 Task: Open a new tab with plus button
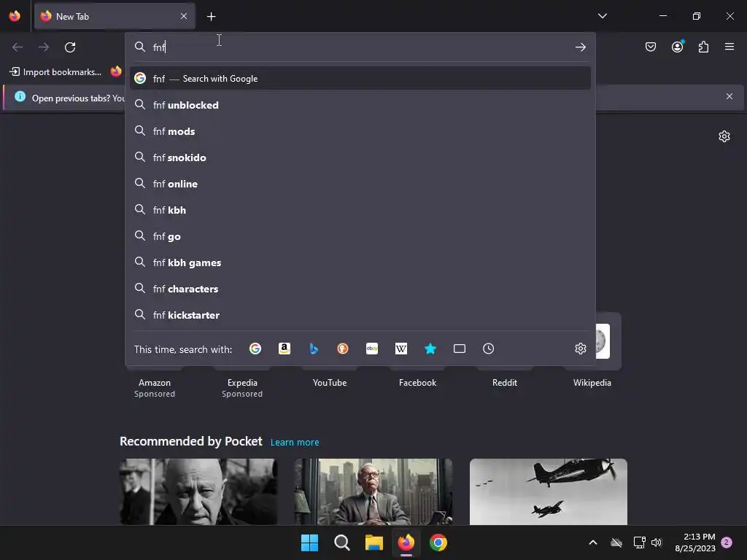click(211, 17)
